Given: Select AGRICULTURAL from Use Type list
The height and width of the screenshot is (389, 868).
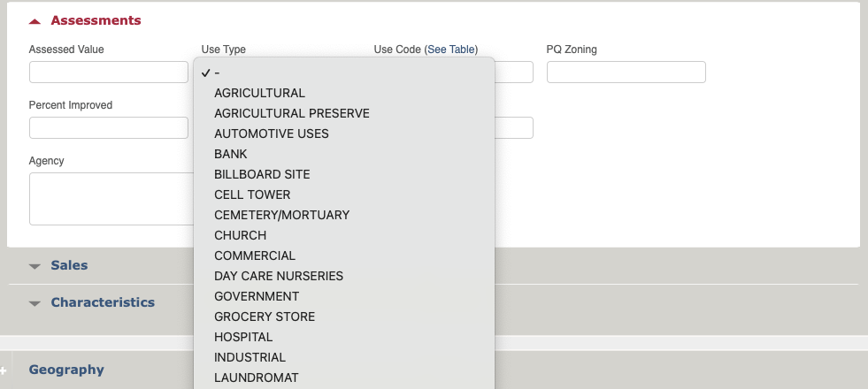Looking at the screenshot, I should click(344, 93).
